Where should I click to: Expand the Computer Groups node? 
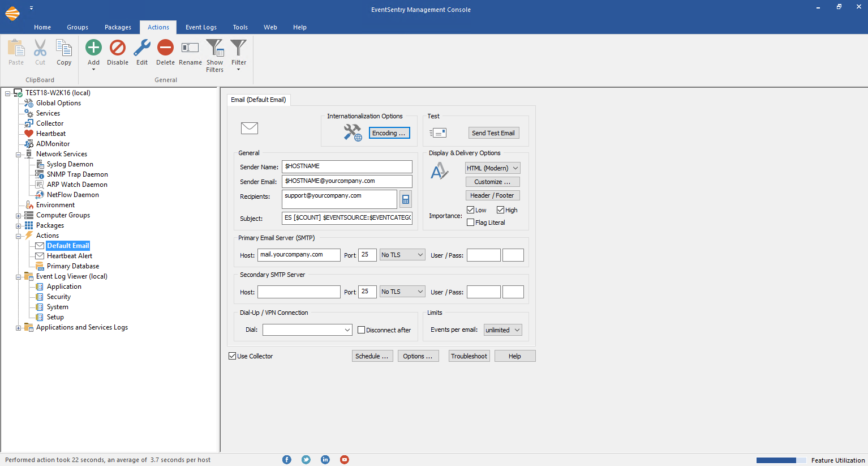[x=19, y=216]
